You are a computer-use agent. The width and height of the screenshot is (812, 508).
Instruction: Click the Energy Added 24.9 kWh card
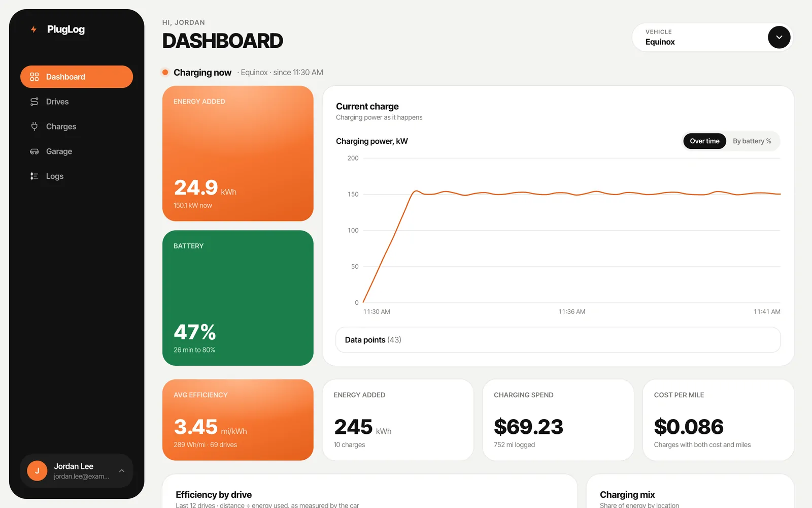click(x=238, y=153)
